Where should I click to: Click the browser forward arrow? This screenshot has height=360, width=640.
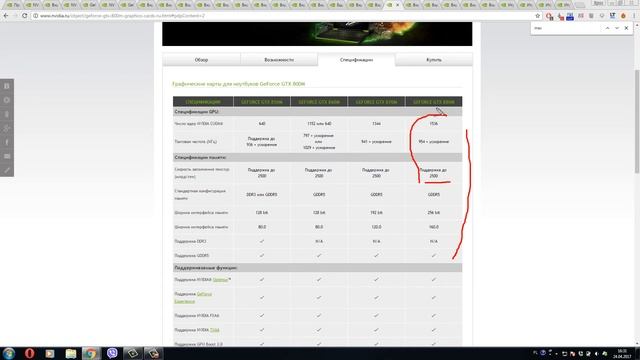[15, 16]
